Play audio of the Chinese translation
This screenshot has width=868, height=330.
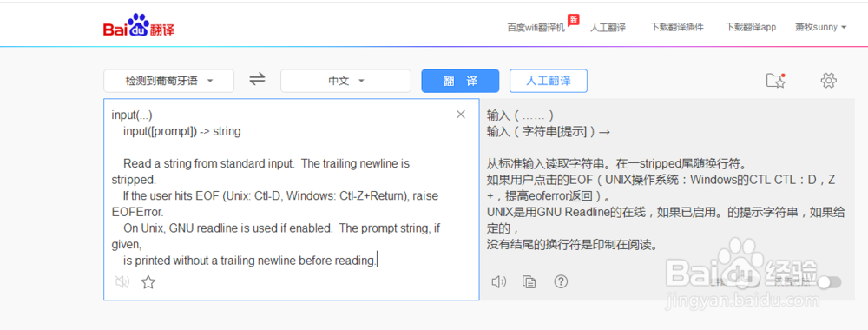coord(499,282)
